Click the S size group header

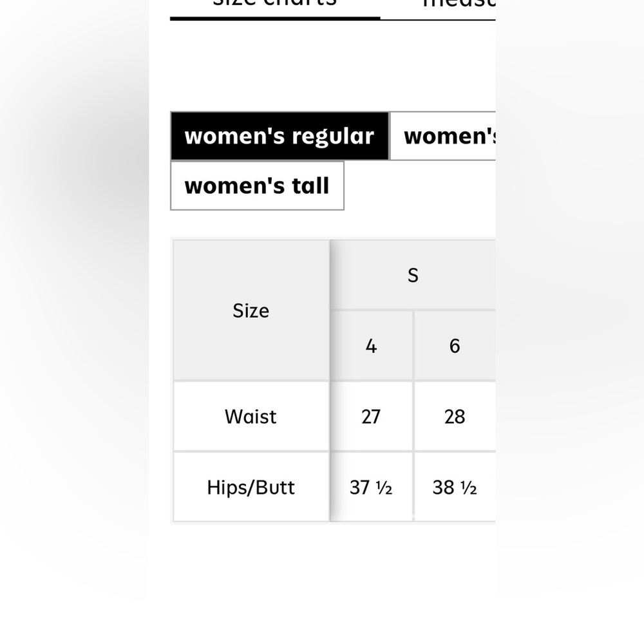tap(413, 276)
